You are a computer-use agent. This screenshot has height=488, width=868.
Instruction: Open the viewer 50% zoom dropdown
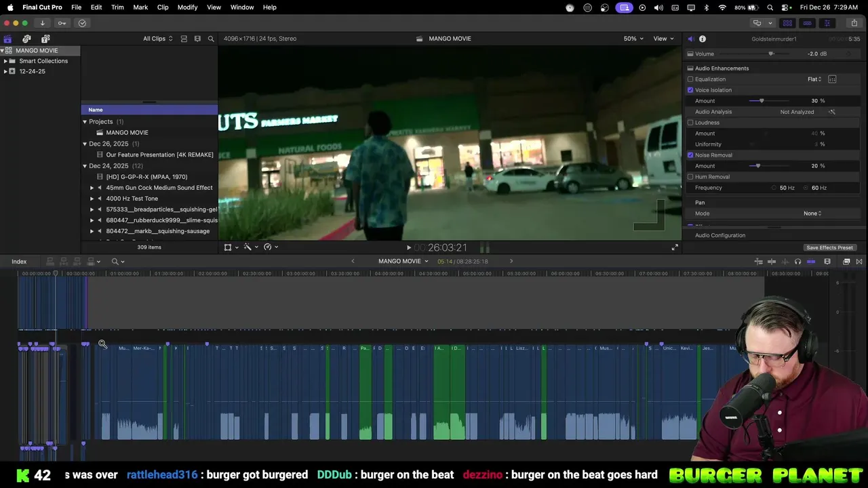coord(634,39)
